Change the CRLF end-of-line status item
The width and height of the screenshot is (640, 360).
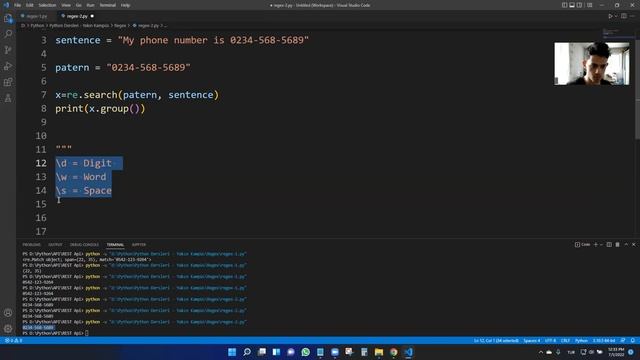(x=565, y=340)
